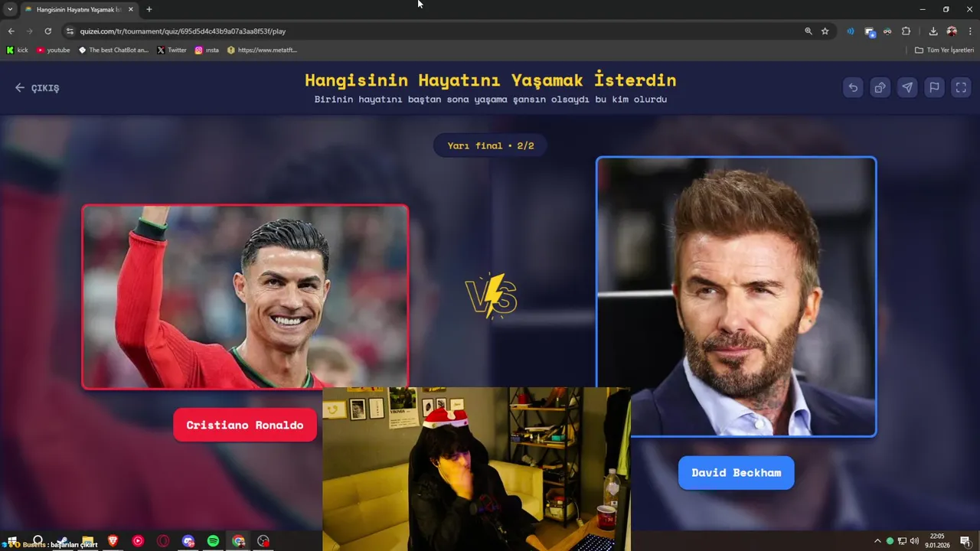Click the browser forward arrow
This screenshot has height=551, width=980.
(29, 31)
